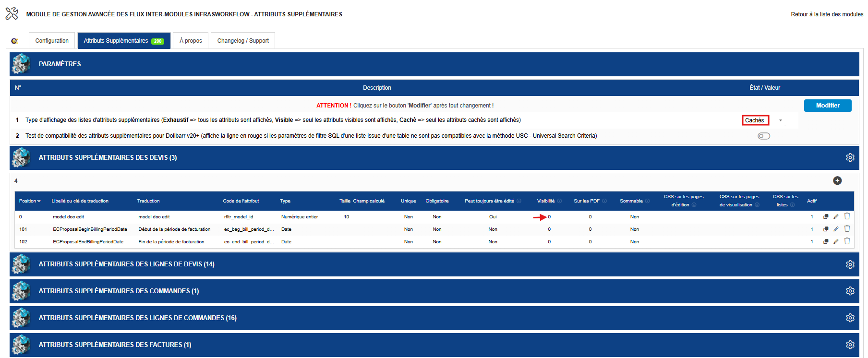Click the small gear icon before the Configuration tab
This screenshot has height=358, width=868.
click(14, 41)
